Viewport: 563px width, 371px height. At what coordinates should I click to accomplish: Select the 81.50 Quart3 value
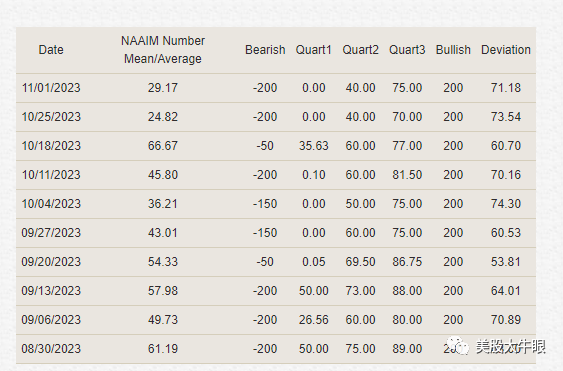pyautogui.click(x=407, y=175)
